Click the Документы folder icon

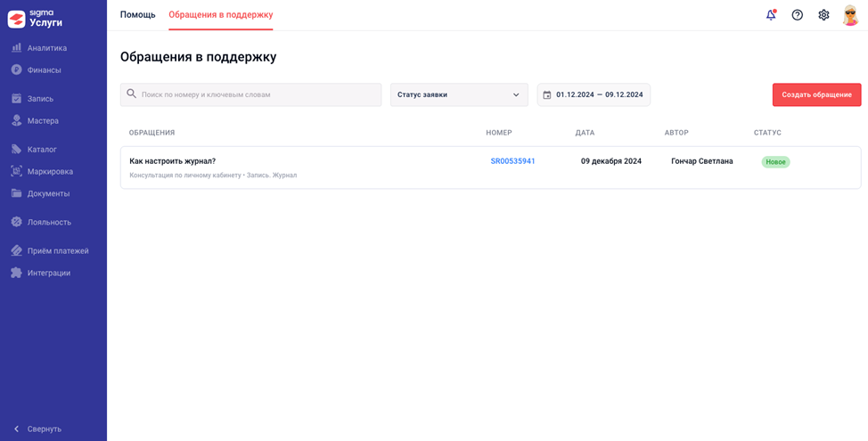(17, 193)
